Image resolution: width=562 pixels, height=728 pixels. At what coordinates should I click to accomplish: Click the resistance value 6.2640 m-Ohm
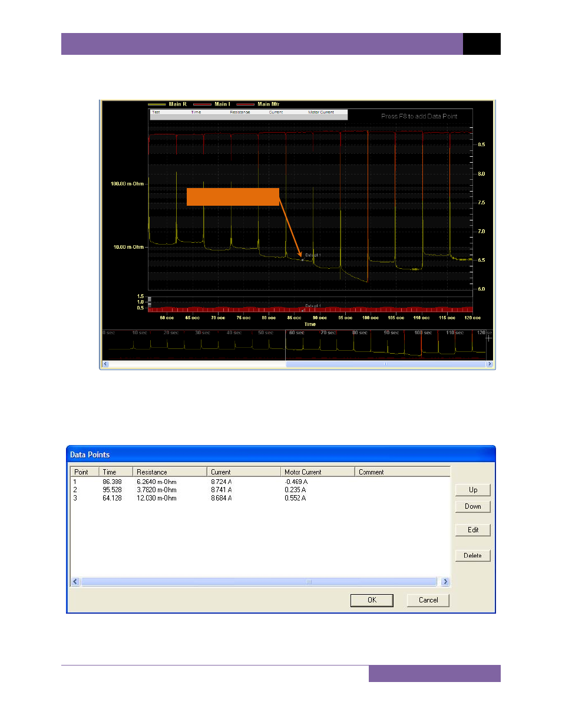[157, 482]
